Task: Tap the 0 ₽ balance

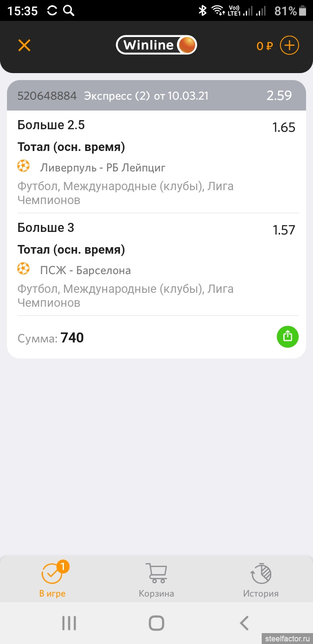Action: 264,46
